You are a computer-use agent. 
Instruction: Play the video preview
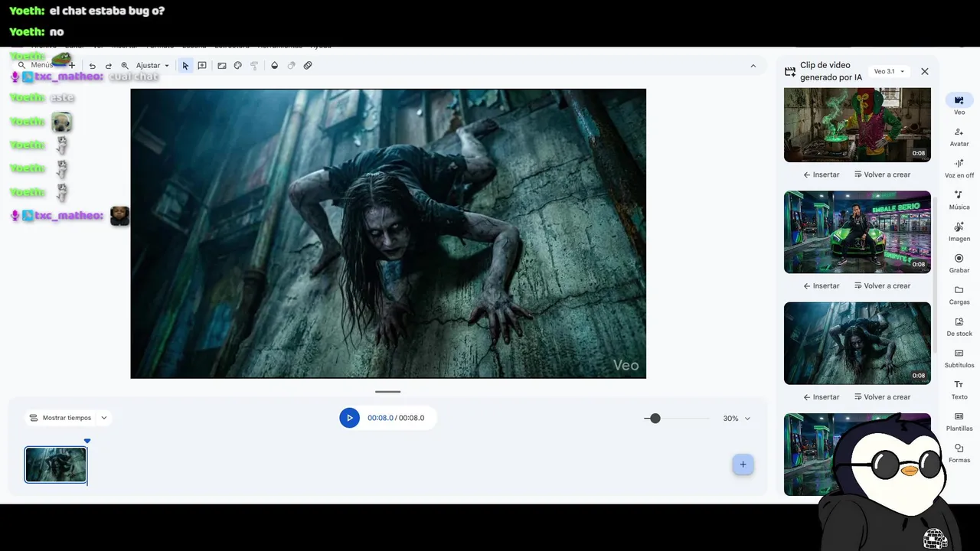[x=349, y=418]
